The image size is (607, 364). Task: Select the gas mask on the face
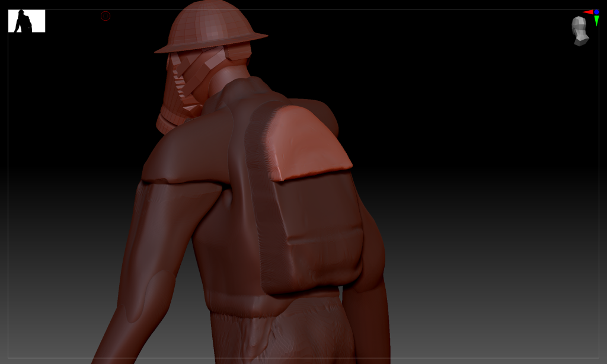pos(178,95)
